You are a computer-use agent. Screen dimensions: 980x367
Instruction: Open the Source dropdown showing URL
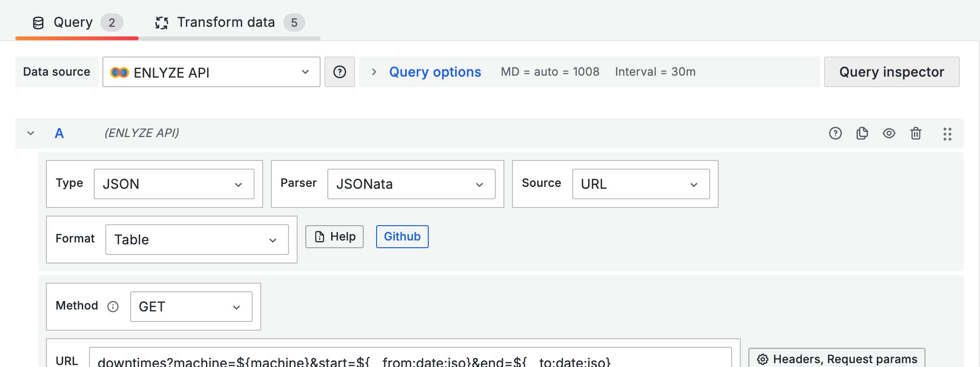(x=640, y=184)
